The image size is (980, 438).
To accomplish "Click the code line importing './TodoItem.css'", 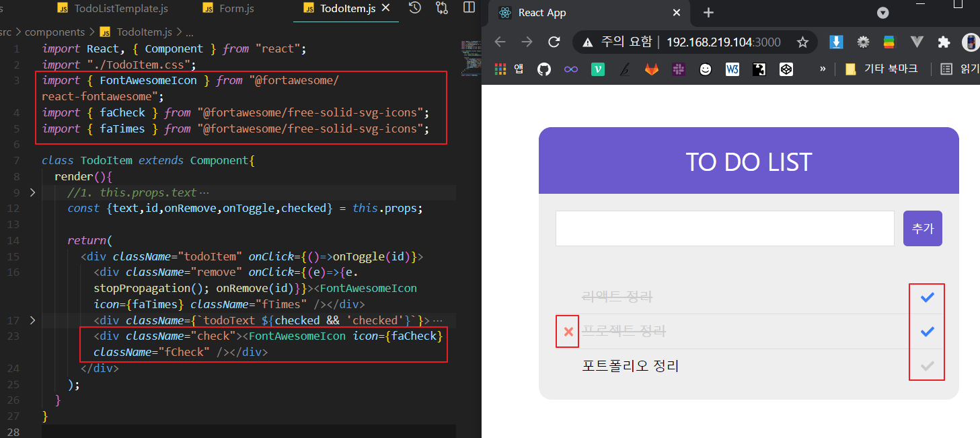I will coord(118,65).
